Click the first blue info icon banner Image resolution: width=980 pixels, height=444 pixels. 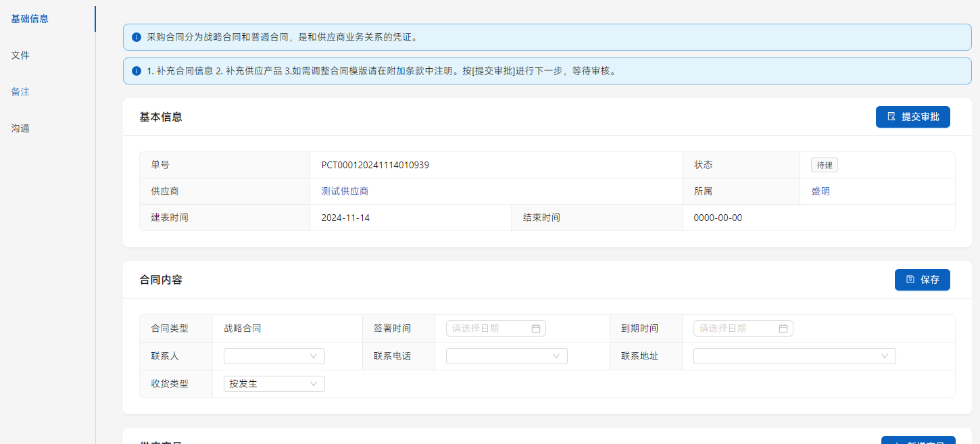pyautogui.click(x=137, y=37)
